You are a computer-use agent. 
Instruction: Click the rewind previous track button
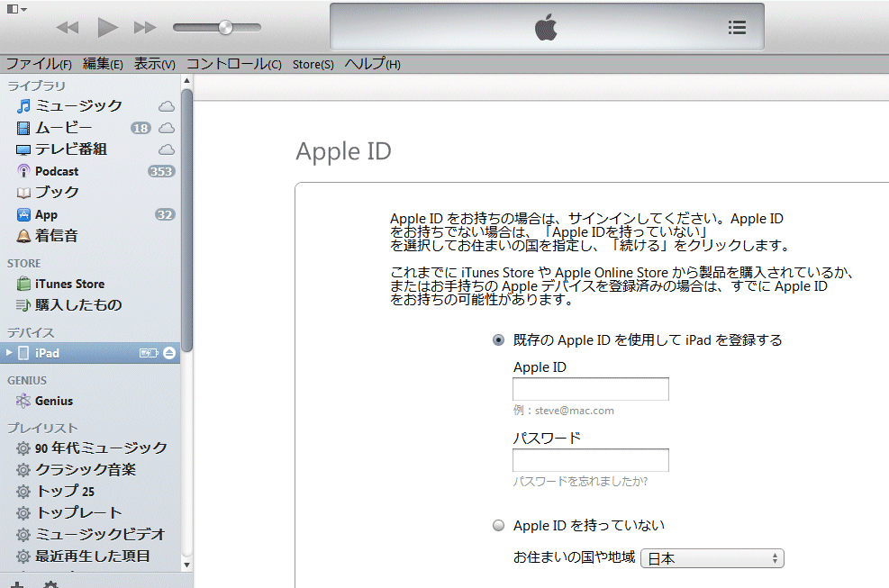pos(68,28)
